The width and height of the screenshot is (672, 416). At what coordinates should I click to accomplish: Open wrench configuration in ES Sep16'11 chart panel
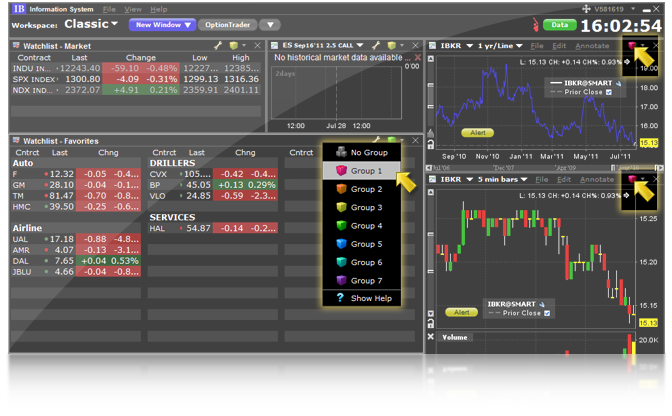(376, 45)
